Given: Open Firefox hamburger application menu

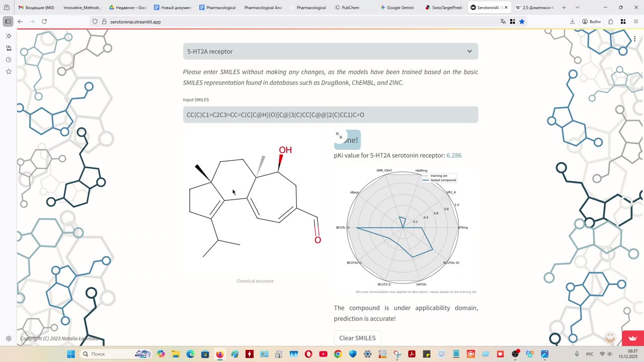Looking at the screenshot, I should [x=636, y=22].
